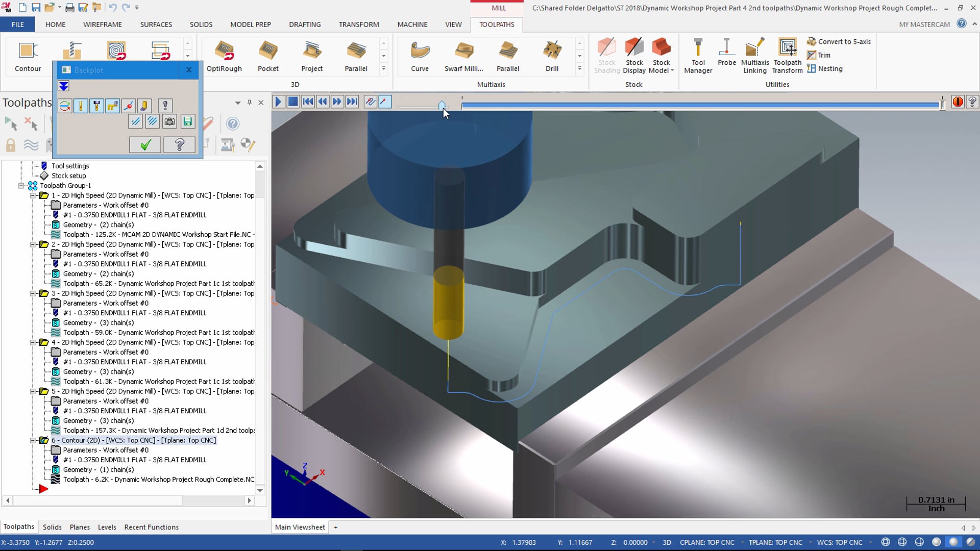
Task: Toggle display with color codes in Backplot
Action: pos(65,106)
